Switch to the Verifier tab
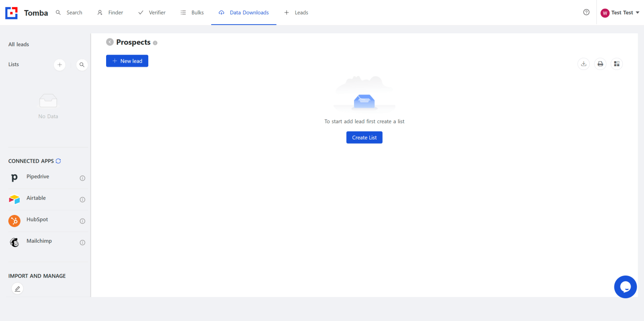644x321 pixels. 152,13
